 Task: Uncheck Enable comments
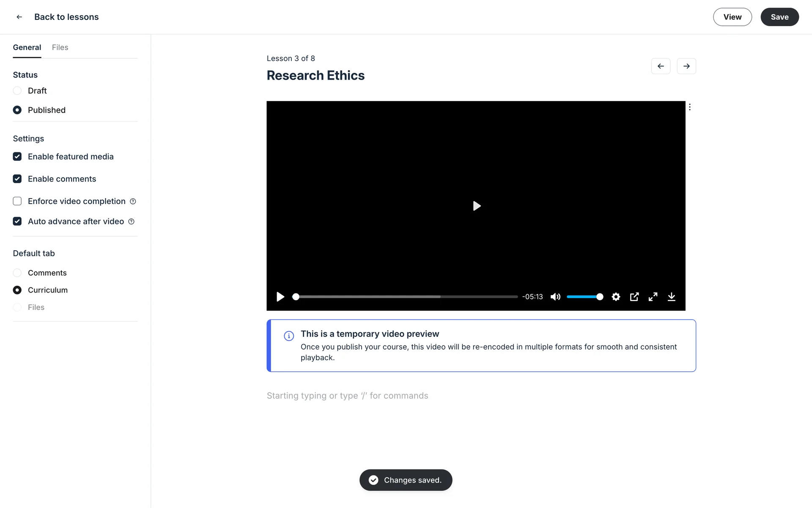tap(17, 179)
